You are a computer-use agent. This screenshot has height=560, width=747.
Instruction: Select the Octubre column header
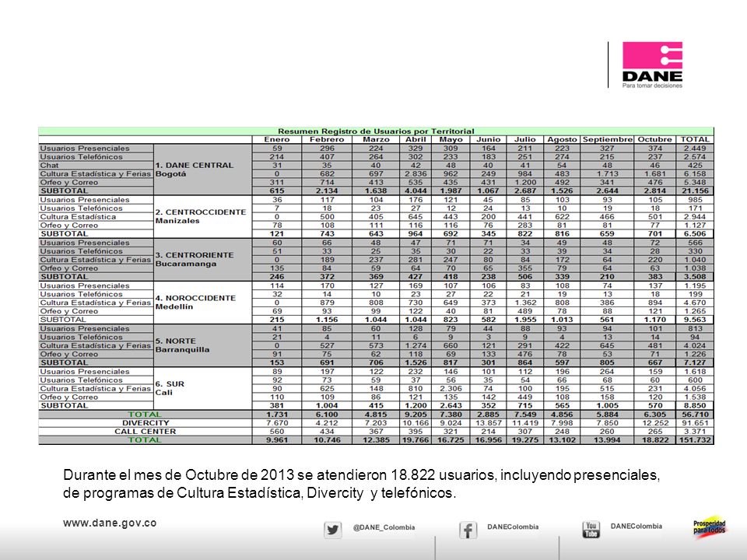pos(655,139)
